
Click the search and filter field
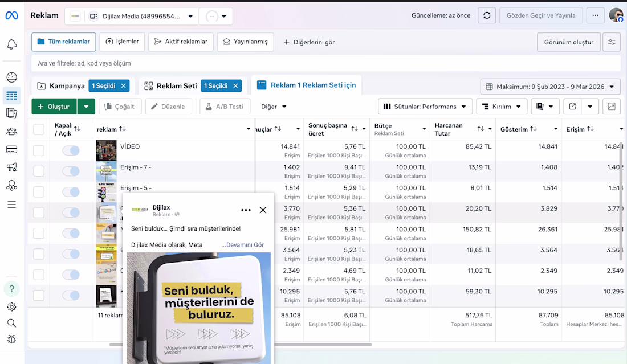point(326,63)
